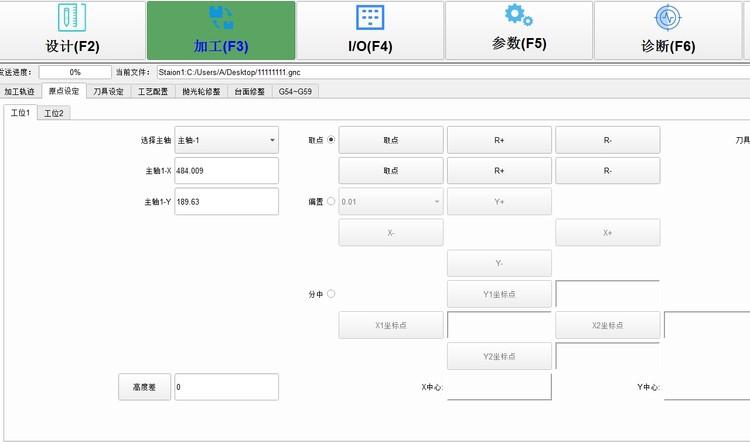Click 取点 button beside the 选择主轴 dropdown

(391, 140)
